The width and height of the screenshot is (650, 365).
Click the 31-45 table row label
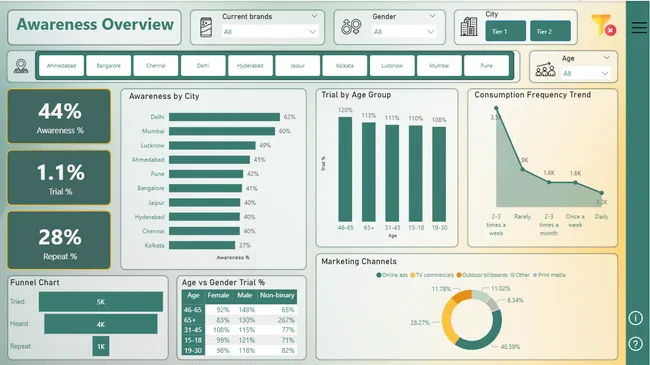tap(193, 330)
